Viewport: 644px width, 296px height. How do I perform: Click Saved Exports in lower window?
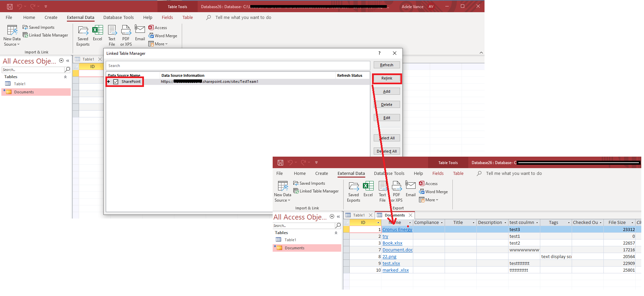[x=354, y=192]
